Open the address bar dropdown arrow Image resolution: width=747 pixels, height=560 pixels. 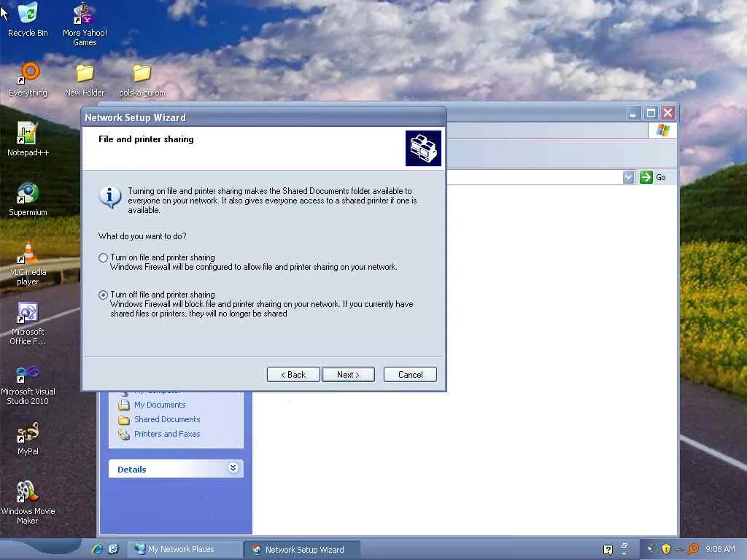[628, 178]
